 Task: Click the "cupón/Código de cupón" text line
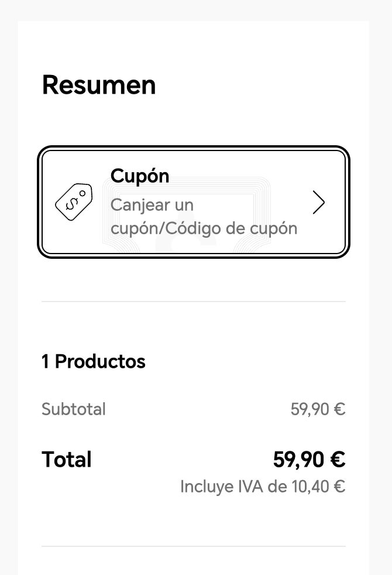click(204, 228)
